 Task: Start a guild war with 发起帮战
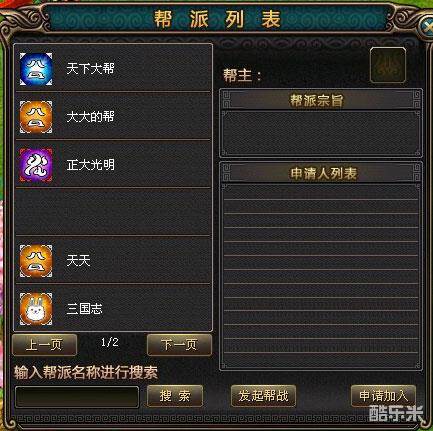click(263, 396)
